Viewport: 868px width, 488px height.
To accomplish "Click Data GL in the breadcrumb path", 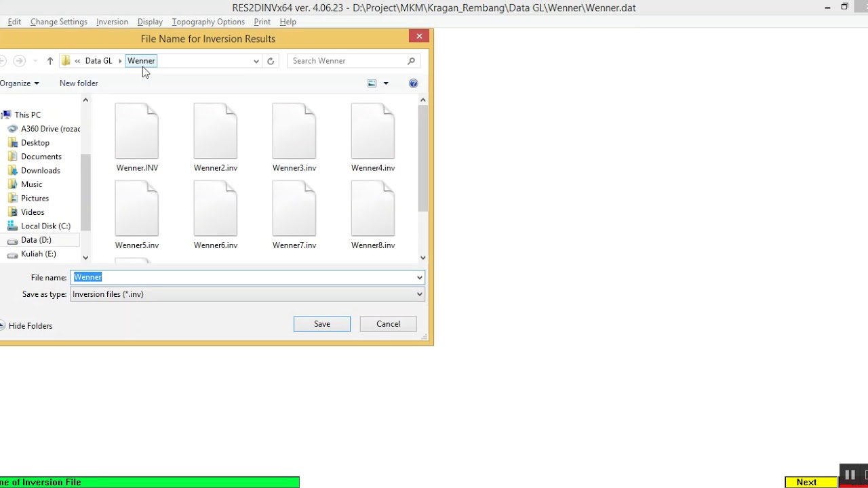I will click(99, 61).
